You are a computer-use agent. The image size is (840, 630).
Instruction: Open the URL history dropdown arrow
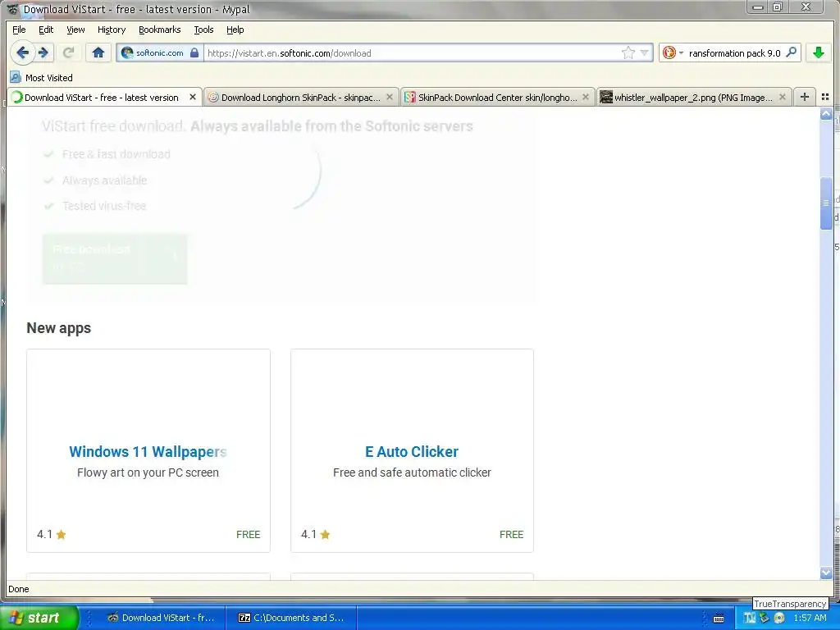645,52
